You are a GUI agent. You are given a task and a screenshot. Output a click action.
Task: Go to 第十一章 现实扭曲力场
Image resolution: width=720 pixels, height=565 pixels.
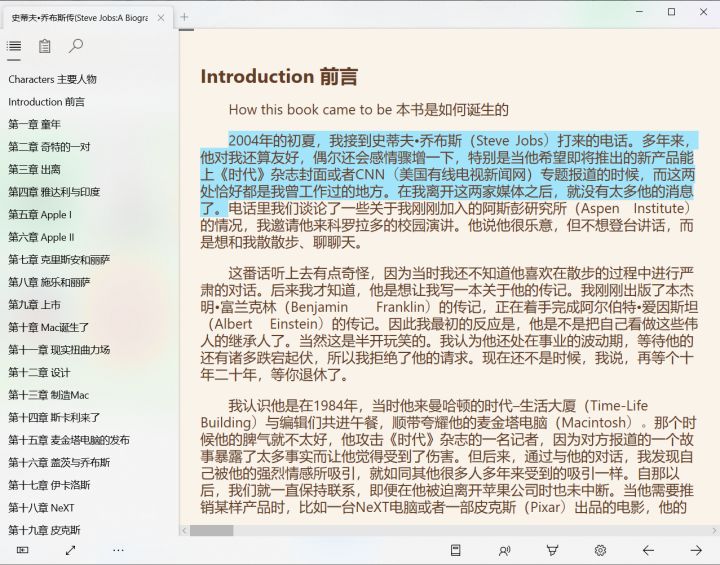59,350
